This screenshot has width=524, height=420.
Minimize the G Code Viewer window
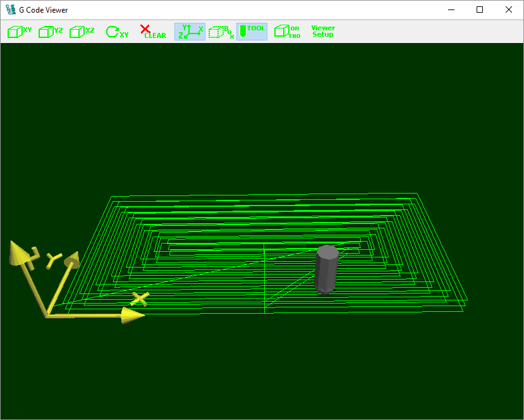(x=451, y=10)
